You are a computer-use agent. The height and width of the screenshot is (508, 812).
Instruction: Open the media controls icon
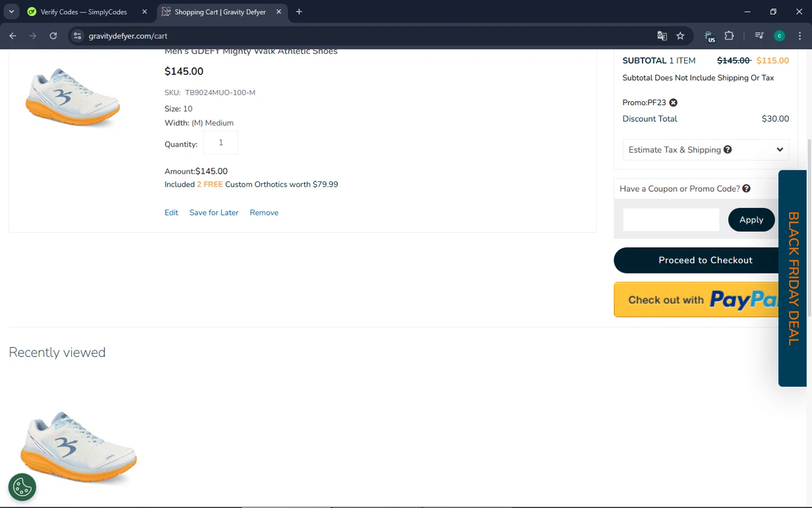coord(759,36)
